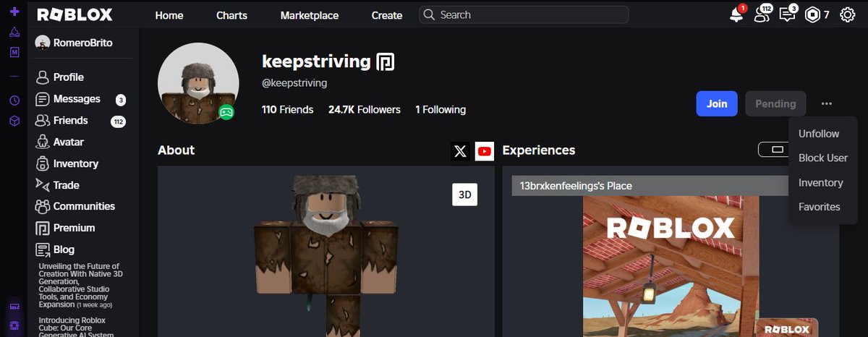Image resolution: width=868 pixels, height=337 pixels.
Task: Click the purple plus icon in left strip
Action: (x=14, y=12)
